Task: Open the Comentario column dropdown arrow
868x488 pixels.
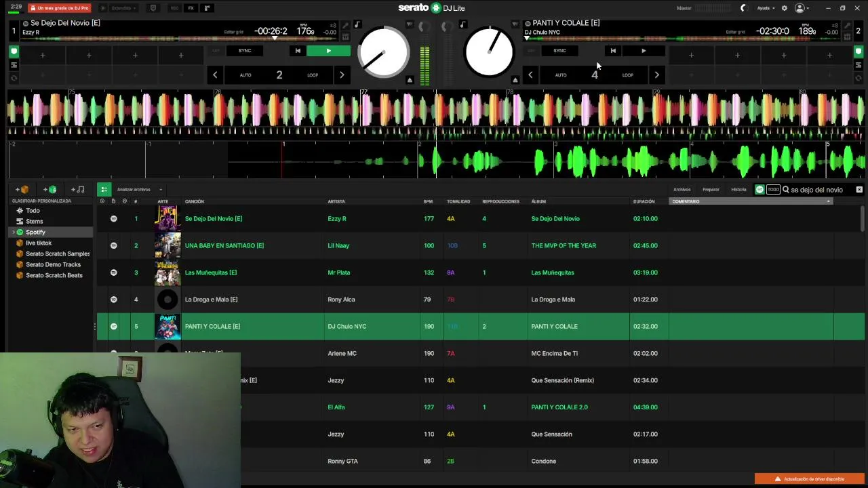Action: point(828,201)
